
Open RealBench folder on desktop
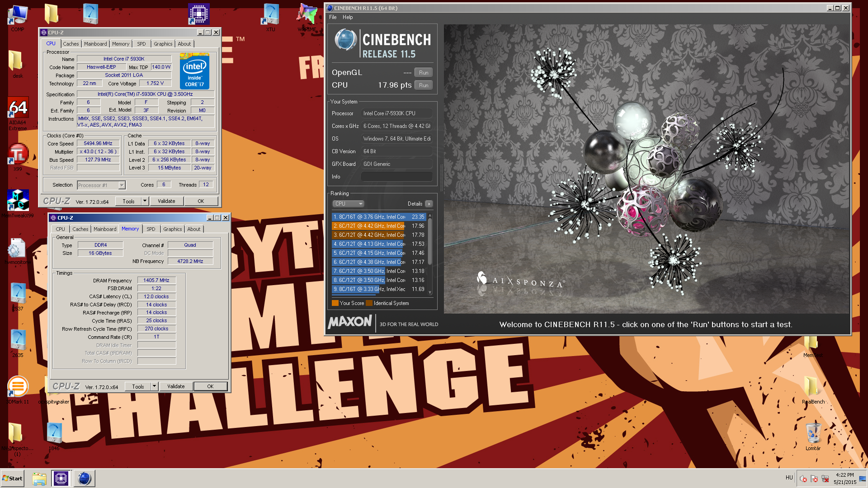[x=813, y=390]
